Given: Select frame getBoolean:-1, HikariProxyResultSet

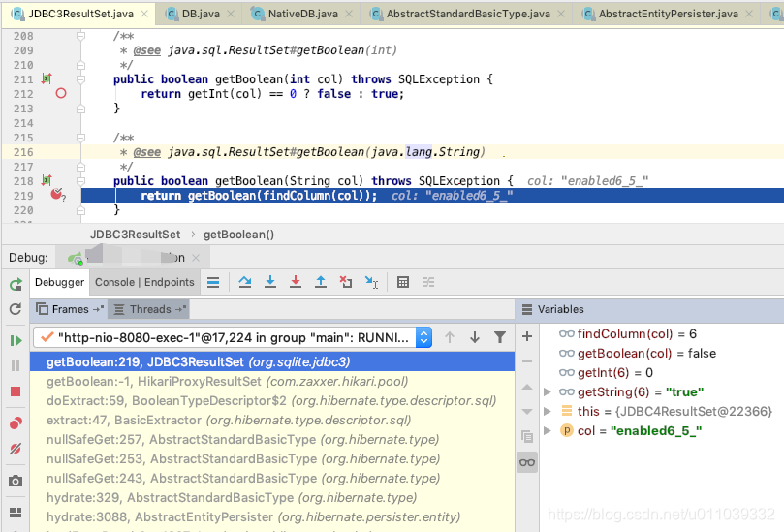Looking at the screenshot, I should pyautogui.click(x=272, y=382).
